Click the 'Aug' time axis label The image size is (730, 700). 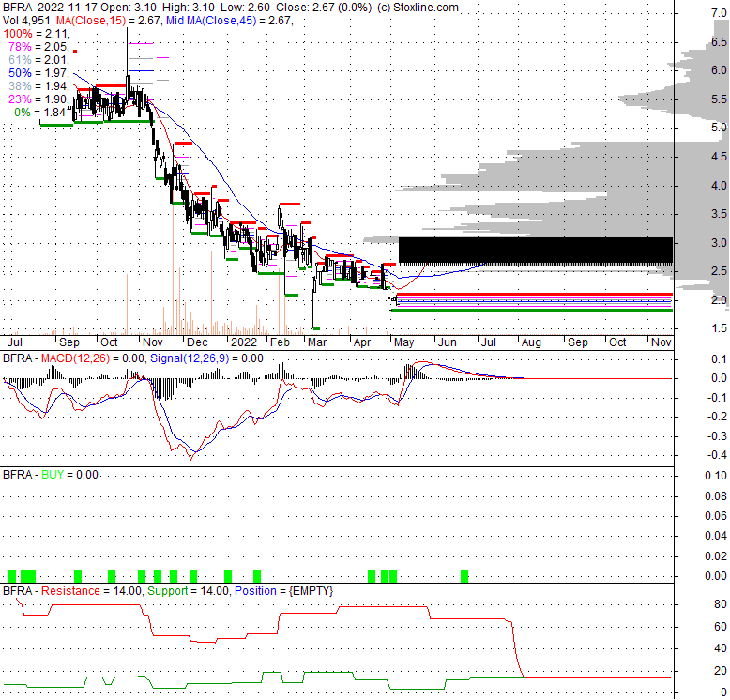[531, 342]
